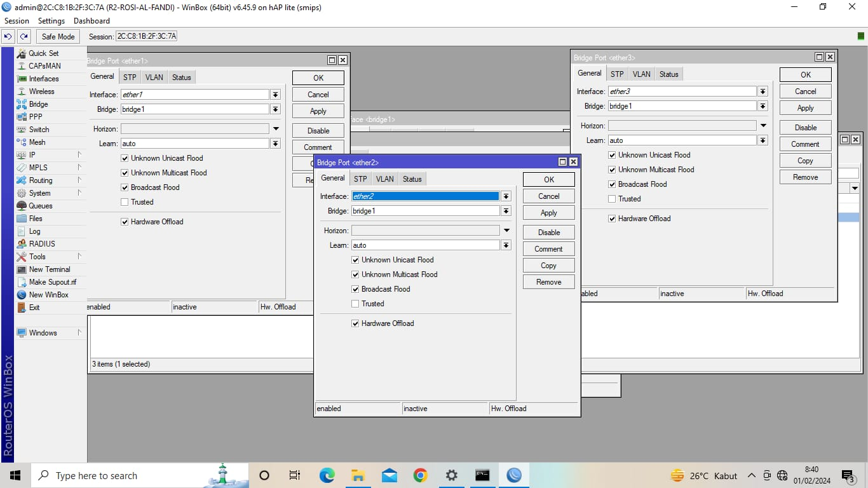Click Remove in ether2 window
868x488 pixels.
[x=549, y=282]
